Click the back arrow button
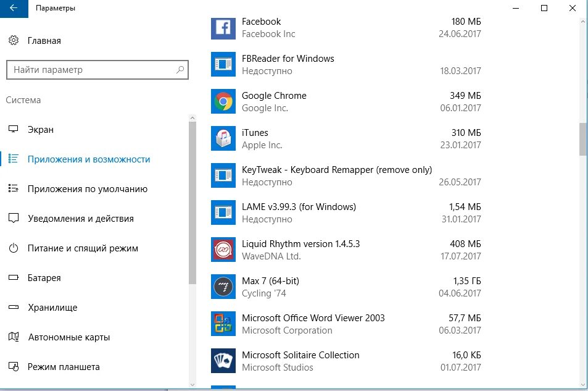This screenshot has width=588, height=391. tap(14, 8)
